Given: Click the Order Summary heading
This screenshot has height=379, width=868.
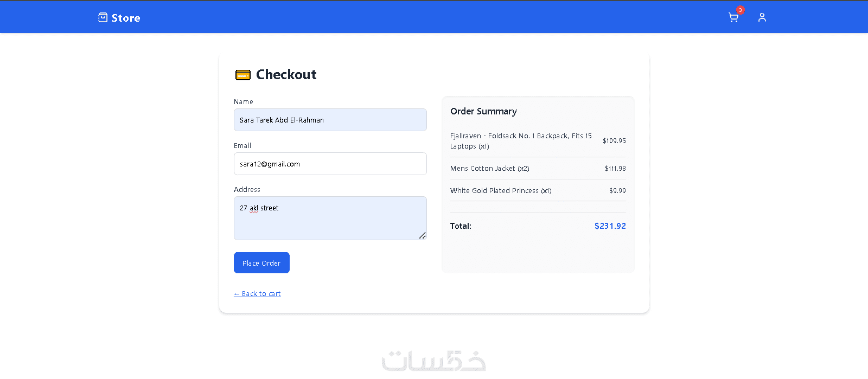Looking at the screenshot, I should (483, 111).
